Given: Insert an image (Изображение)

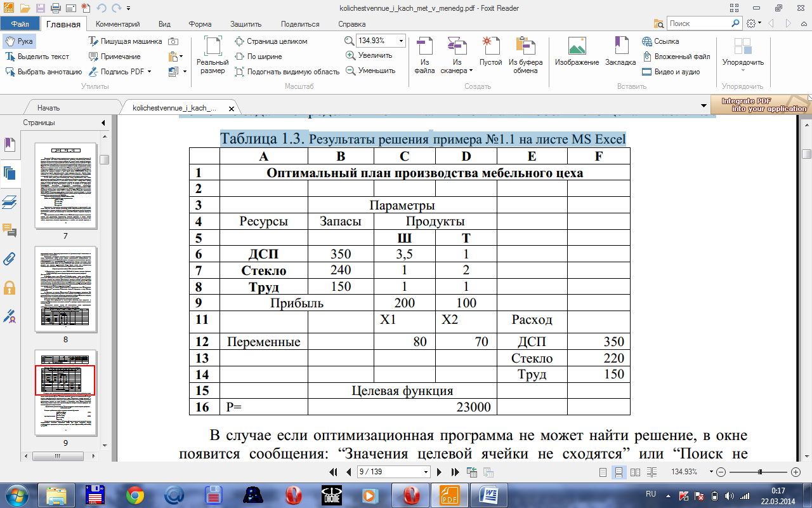Looking at the screenshot, I should point(577,52).
